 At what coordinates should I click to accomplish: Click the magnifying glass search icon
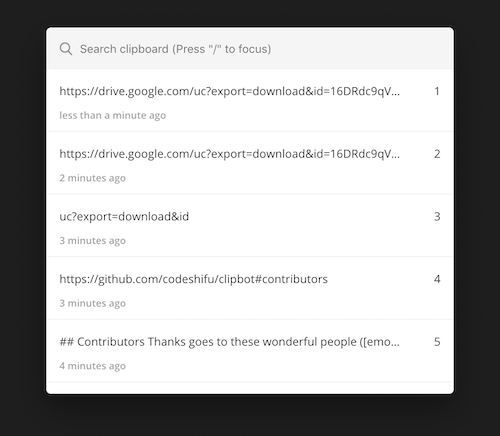click(x=66, y=49)
